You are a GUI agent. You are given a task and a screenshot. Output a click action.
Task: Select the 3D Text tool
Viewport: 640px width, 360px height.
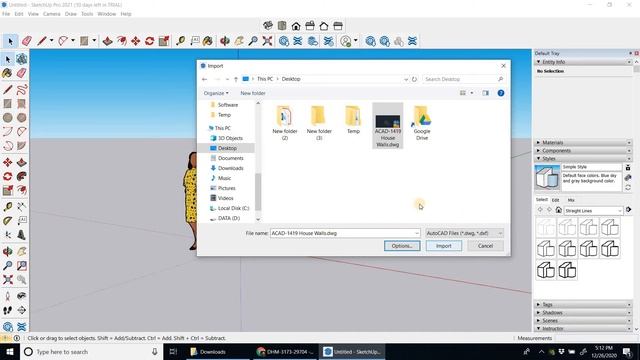22,235
